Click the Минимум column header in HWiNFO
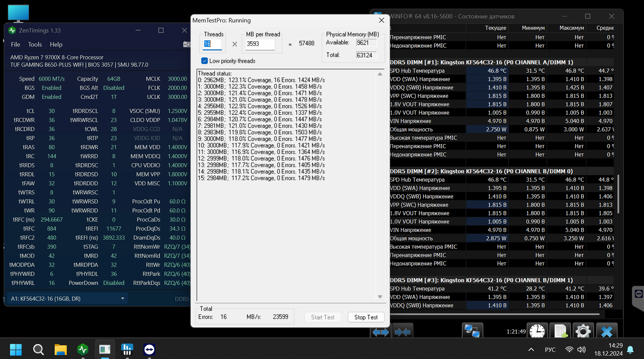This screenshot has height=359, width=644. tap(533, 28)
